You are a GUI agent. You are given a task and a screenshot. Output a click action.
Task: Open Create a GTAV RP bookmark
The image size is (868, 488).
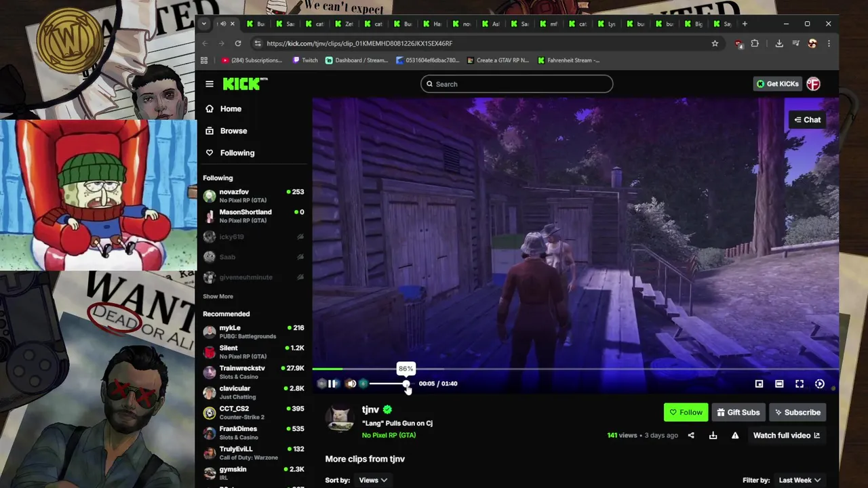[498, 60]
